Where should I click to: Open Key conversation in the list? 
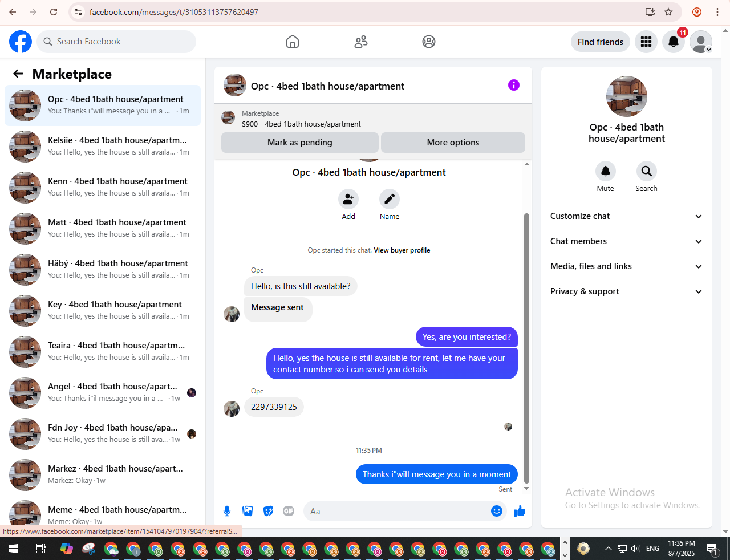click(x=103, y=310)
